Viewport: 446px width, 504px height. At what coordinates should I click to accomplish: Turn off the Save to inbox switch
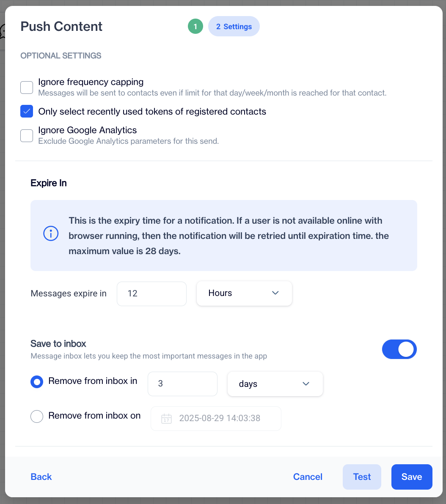[x=399, y=350]
